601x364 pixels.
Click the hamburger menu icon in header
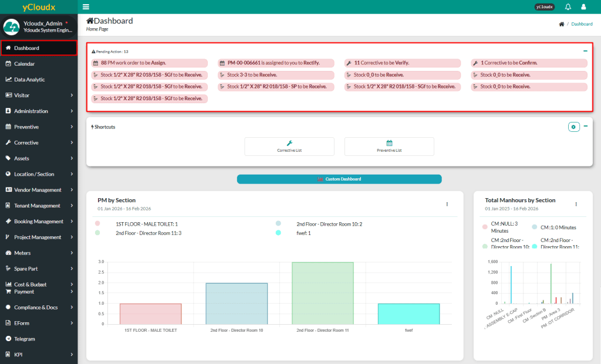click(x=86, y=7)
